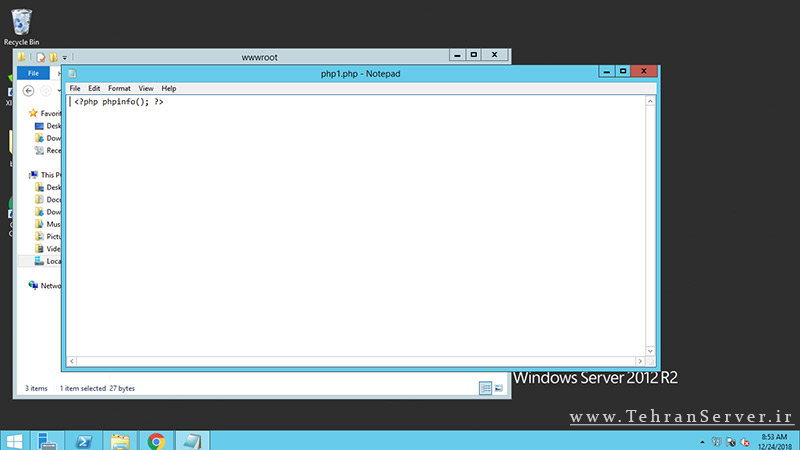
Task: Switch to details view in Explorer
Action: 486,388
